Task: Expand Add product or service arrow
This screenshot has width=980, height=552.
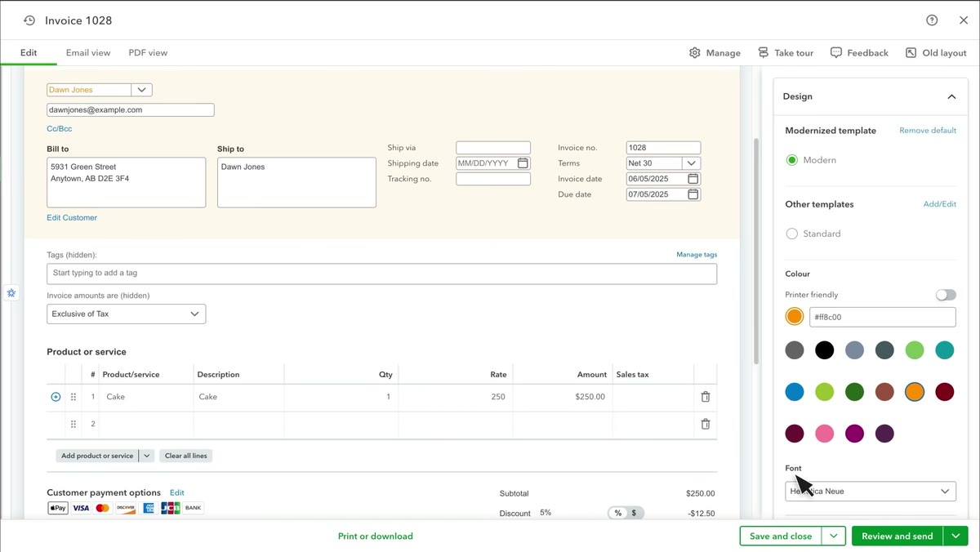Action: (147, 456)
